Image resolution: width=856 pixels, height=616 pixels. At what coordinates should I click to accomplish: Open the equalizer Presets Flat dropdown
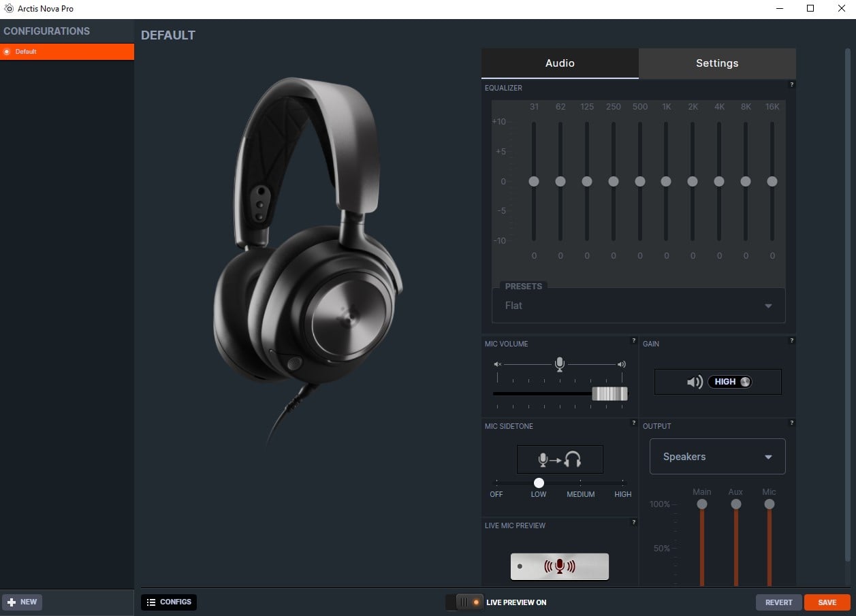pos(638,306)
